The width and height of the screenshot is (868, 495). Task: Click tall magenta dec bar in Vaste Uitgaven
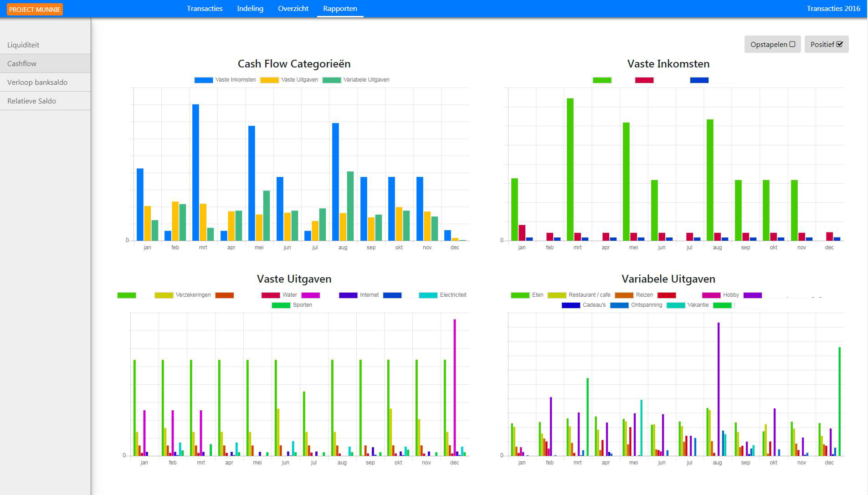click(455, 387)
